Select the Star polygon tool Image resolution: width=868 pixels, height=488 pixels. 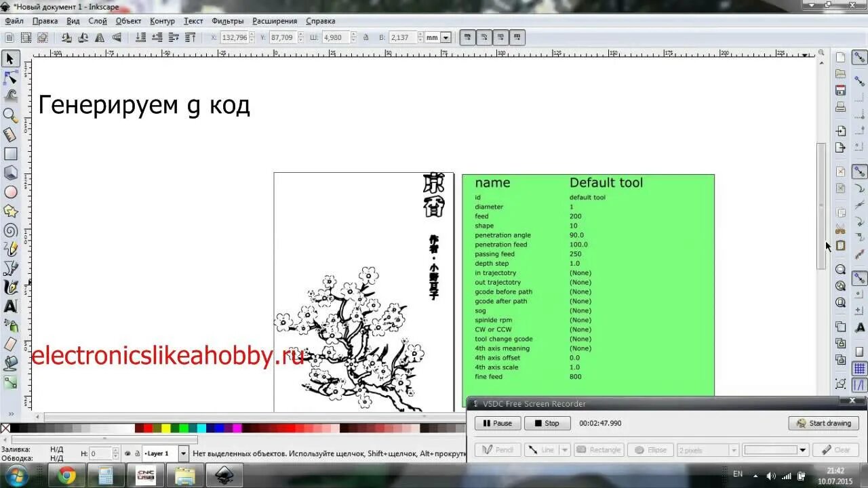10,211
